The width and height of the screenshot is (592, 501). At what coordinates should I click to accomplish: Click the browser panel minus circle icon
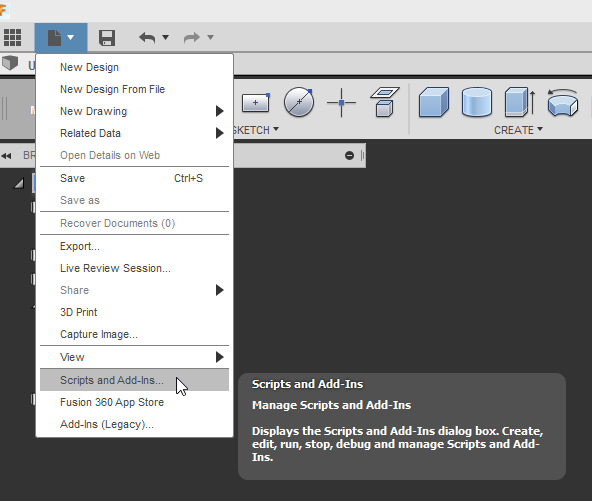click(x=349, y=156)
